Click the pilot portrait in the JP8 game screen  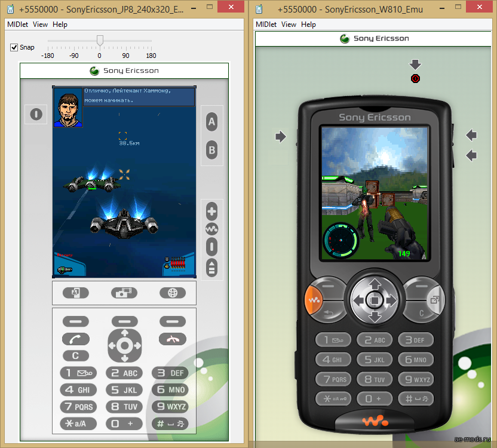pos(68,108)
